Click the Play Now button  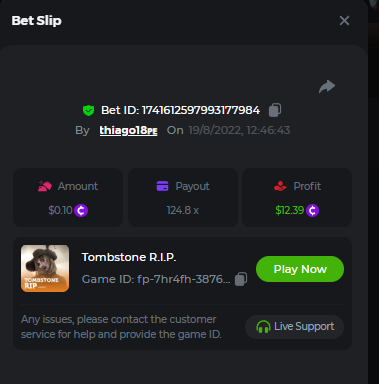point(300,269)
